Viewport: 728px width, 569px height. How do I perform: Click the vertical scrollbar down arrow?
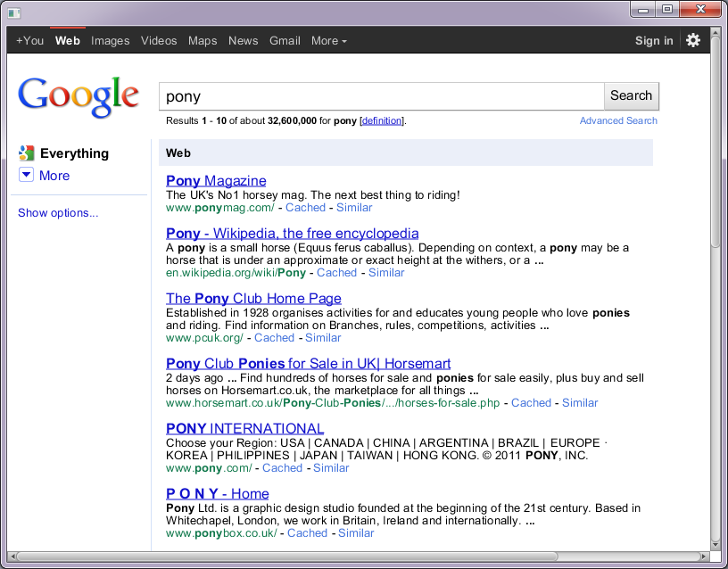coord(716,544)
